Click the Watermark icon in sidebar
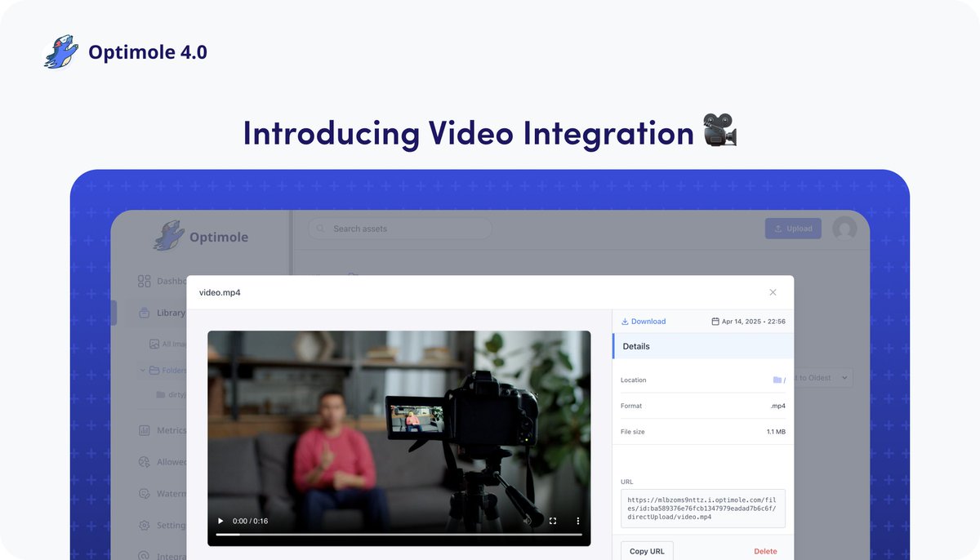Screen dimensions: 980x560 pyautogui.click(x=144, y=494)
